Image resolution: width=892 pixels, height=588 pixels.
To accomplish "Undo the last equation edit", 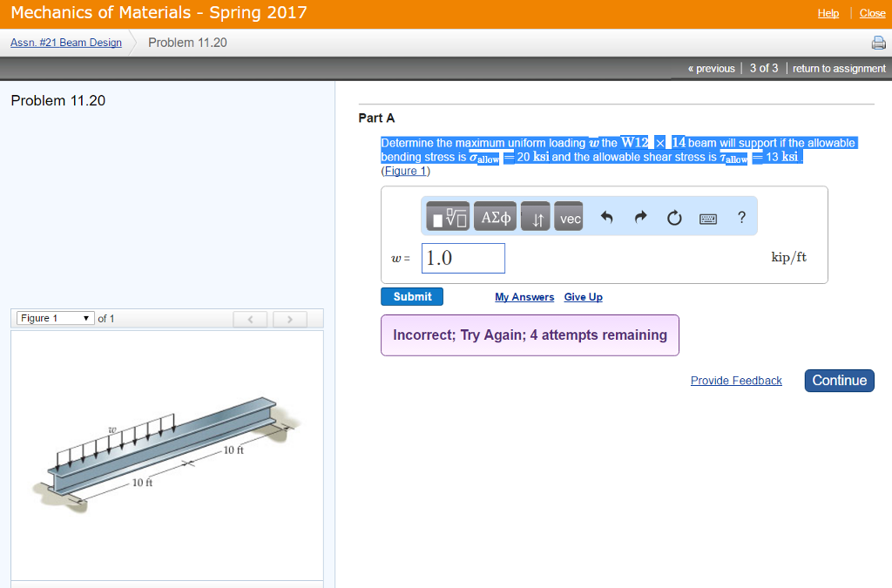I will pos(605,216).
